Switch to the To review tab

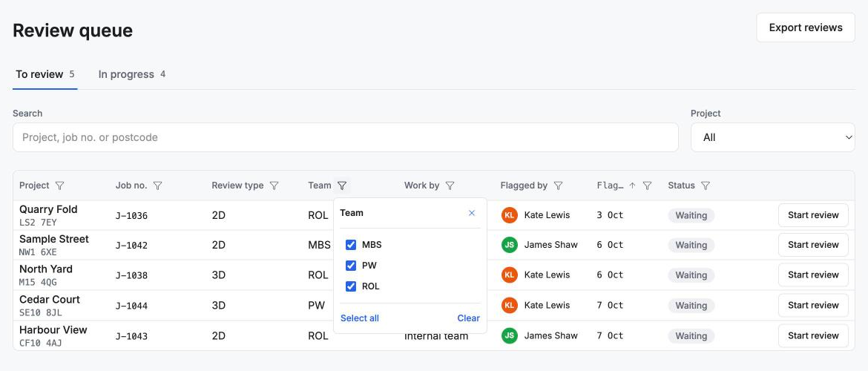(x=45, y=74)
